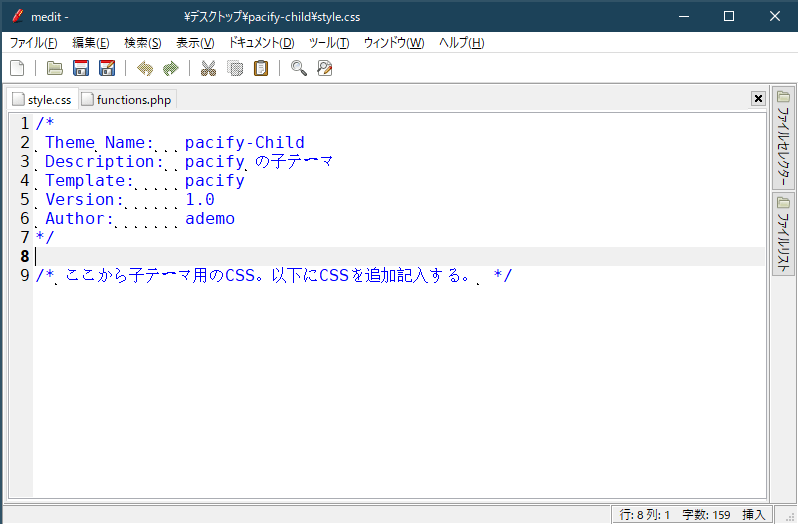Click the comment text on line 9
The height and width of the screenshot is (524, 798).
click(274, 275)
